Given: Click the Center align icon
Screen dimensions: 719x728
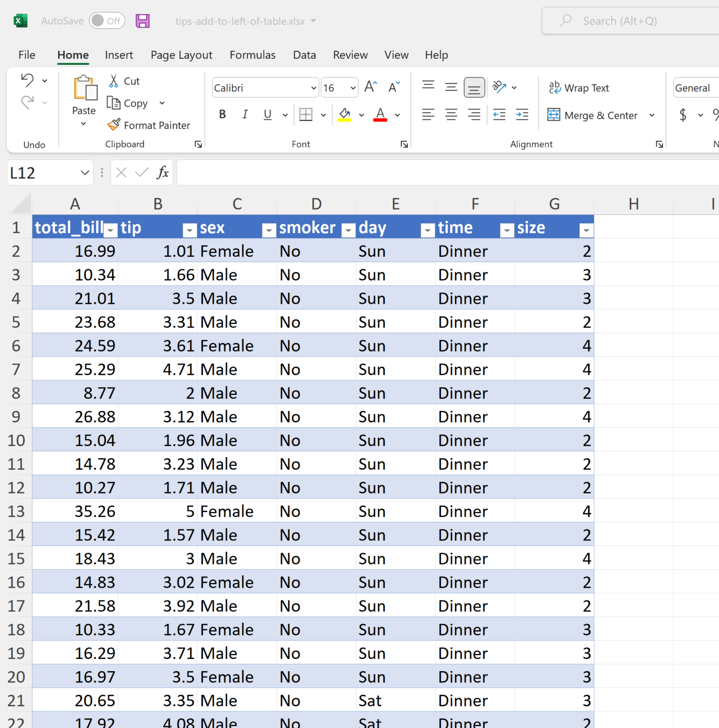Looking at the screenshot, I should point(451,115).
